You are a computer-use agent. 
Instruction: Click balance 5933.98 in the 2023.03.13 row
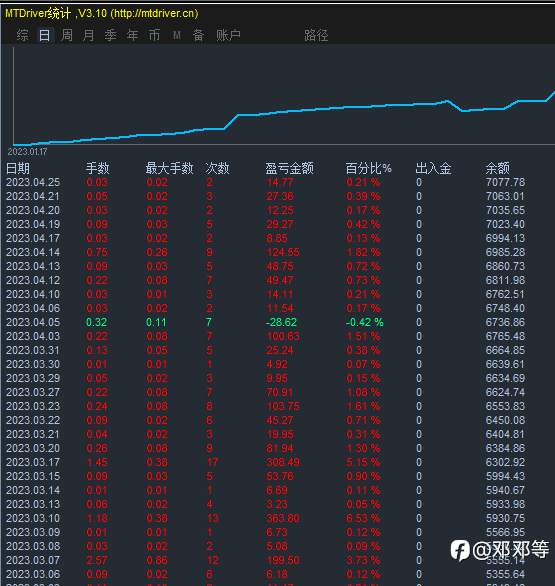pyautogui.click(x=505, y=504)
